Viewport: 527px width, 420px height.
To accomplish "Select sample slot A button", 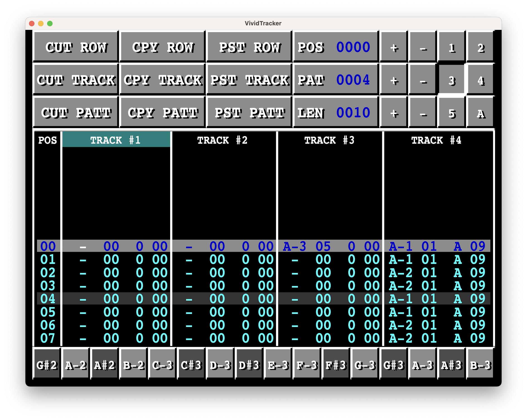I will click(481, 112).
